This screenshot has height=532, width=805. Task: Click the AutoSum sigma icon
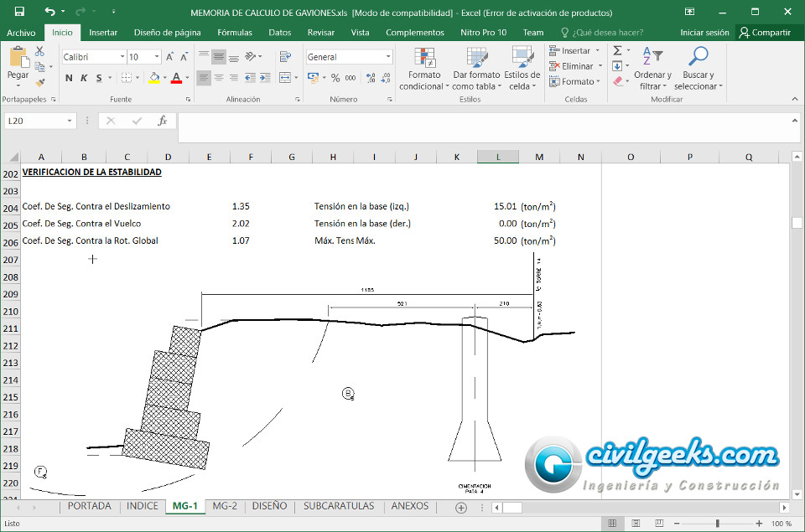point(617,51)
